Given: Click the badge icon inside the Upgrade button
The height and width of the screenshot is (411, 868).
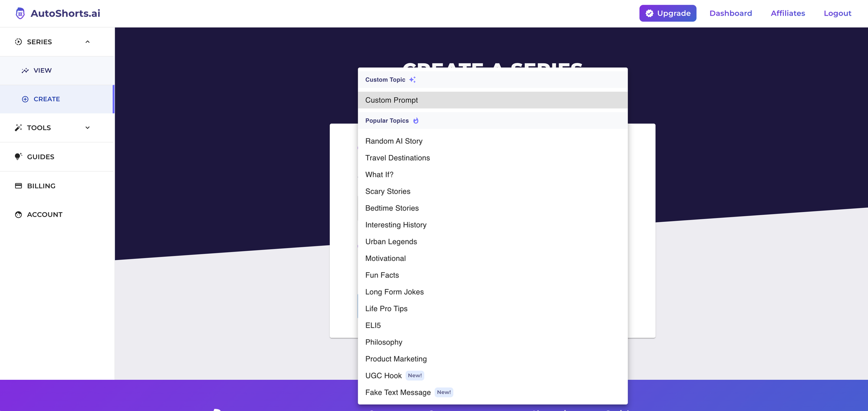Looking at the screenshot, I should pos(649,13).
